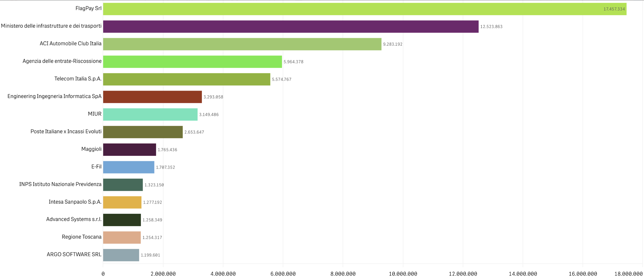
Task: Click the FlagPay Srl axis label
Action: pos(88,8)
